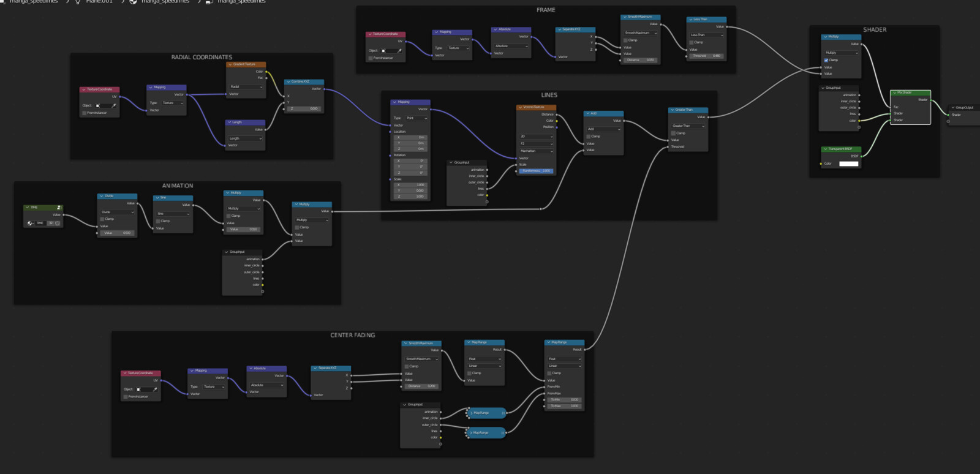Viewport: 980px width, 474px height.
Task: Enable From Instancer in Frame's Texture Coordinate node
Action: (x=371, y=58)
